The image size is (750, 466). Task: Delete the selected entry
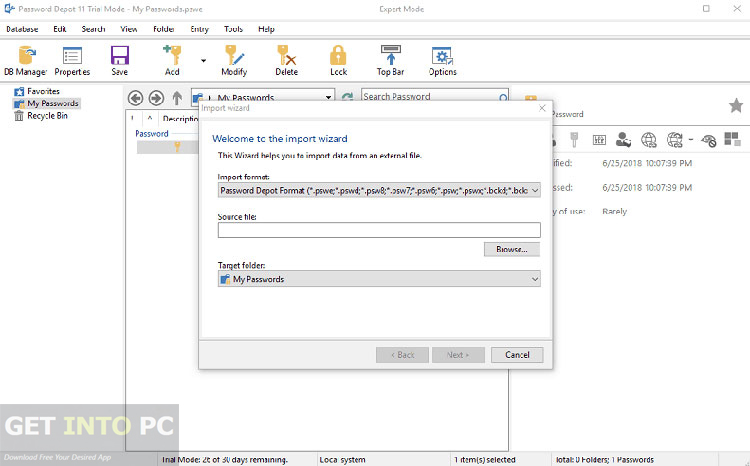point(287,61)
